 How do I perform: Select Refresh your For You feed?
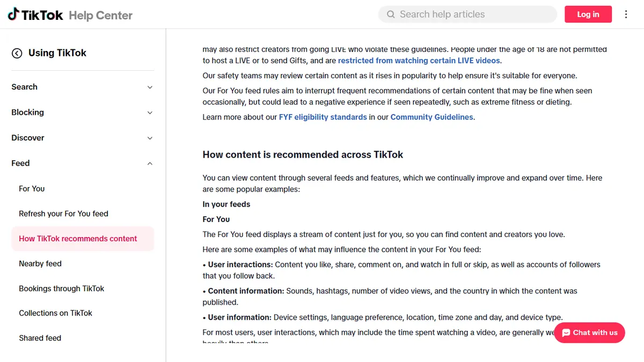click(x=63, y=213)
